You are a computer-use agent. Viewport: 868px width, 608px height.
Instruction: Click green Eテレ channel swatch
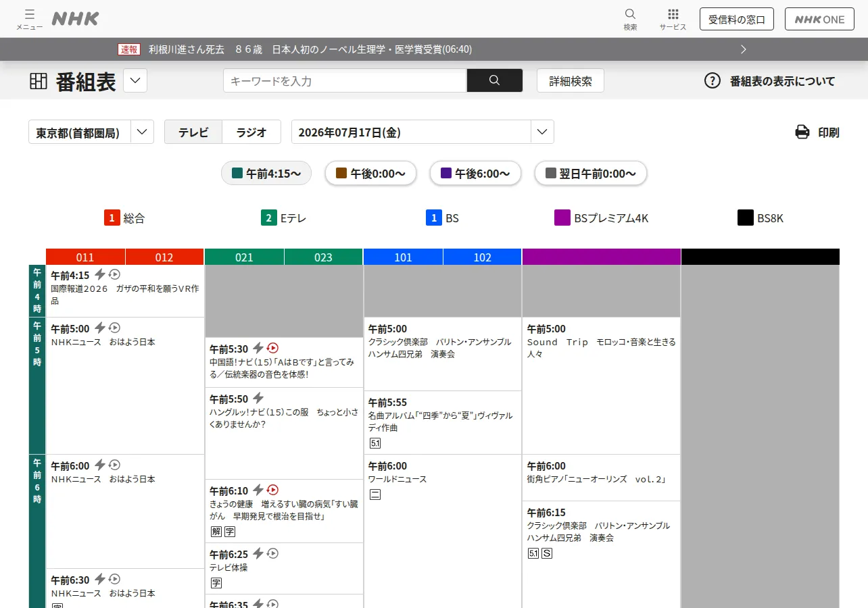[269, 218]
